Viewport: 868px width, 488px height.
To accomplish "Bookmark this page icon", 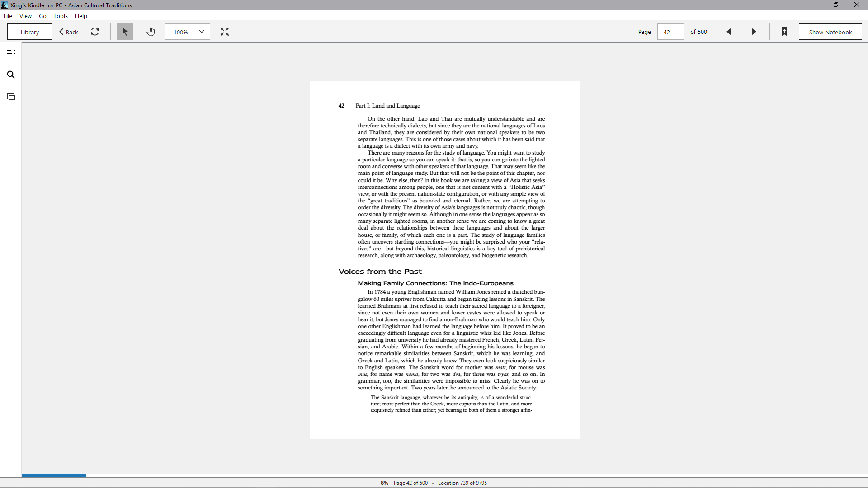I will tap(784, 32).
